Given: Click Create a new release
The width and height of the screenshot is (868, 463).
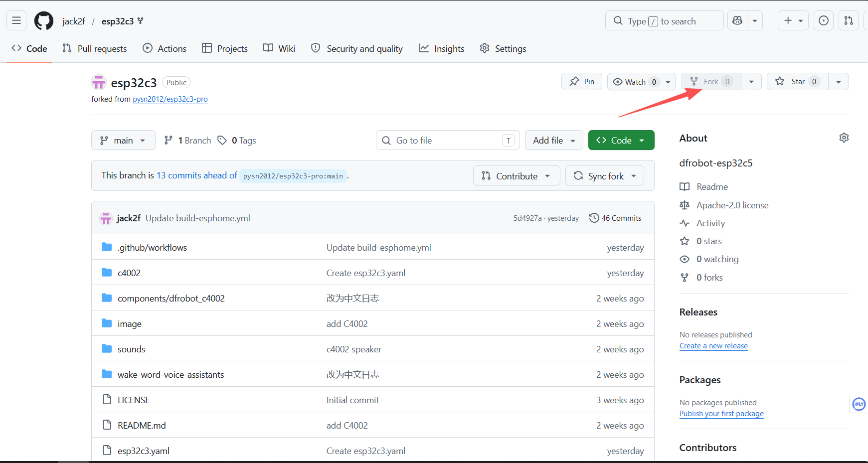Looking at the screenshot, I should point(713,346).
